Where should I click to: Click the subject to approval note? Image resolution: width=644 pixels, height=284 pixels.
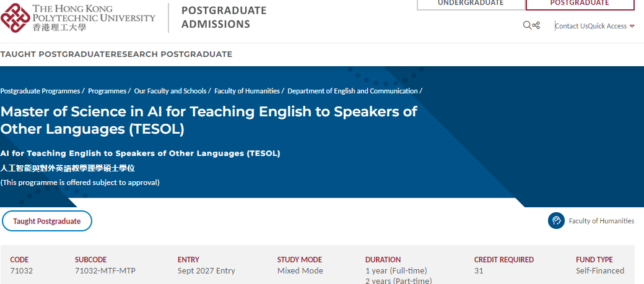(80, 183)
